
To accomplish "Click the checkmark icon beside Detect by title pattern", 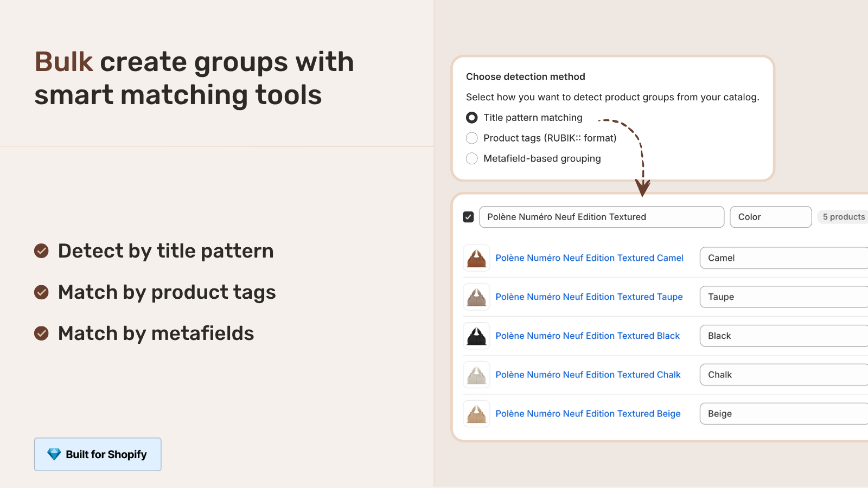I will (x=42, y=251).
